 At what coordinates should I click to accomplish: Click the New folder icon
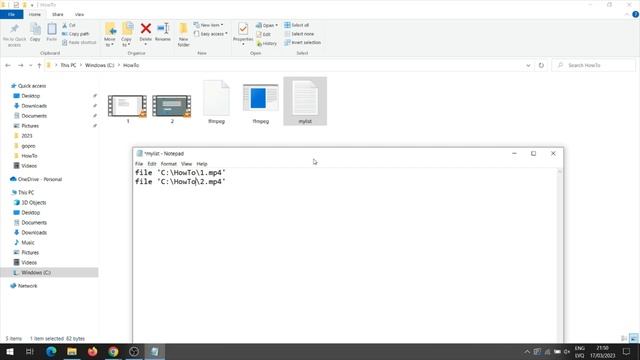pyautogui.click(x=184, y=35)
